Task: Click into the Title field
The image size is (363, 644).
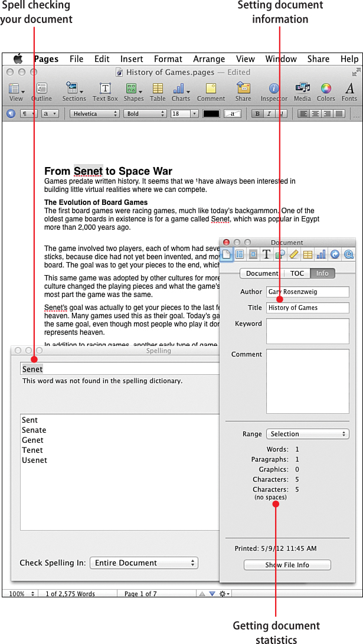Action: pos(308,308)
